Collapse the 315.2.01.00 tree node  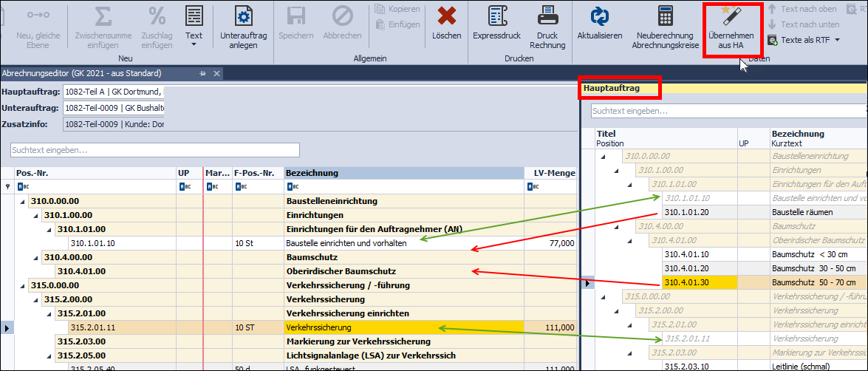click(x=48, y=313)
